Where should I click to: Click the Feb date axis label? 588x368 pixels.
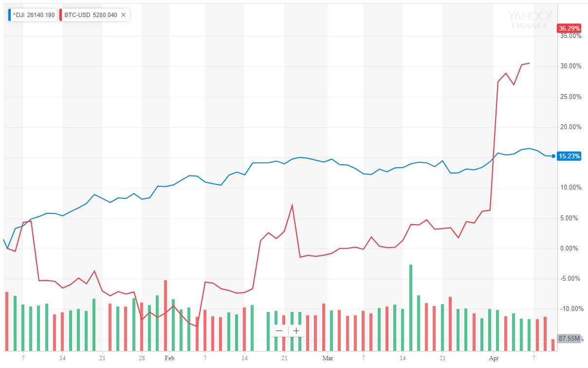coord(169,358)
